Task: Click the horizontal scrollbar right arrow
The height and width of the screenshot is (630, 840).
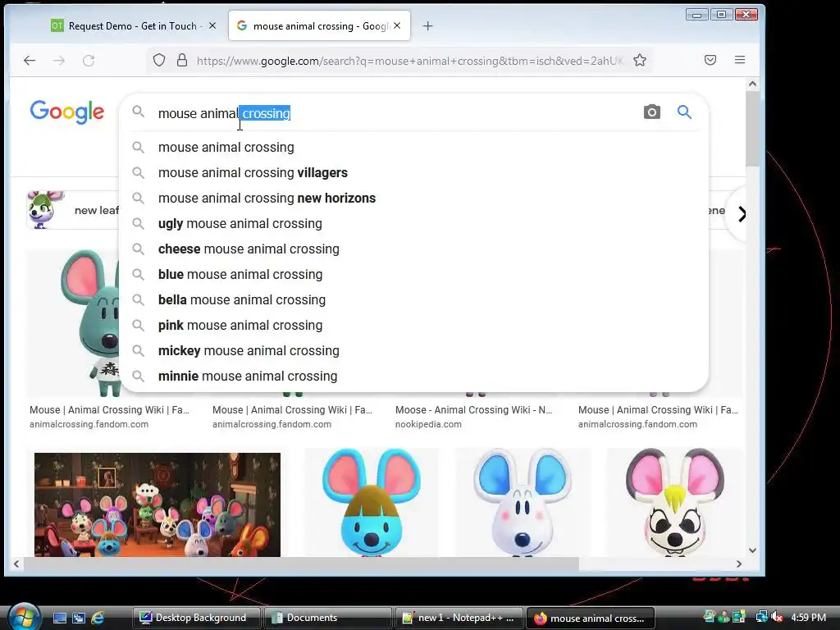Action: pos(739,564)
